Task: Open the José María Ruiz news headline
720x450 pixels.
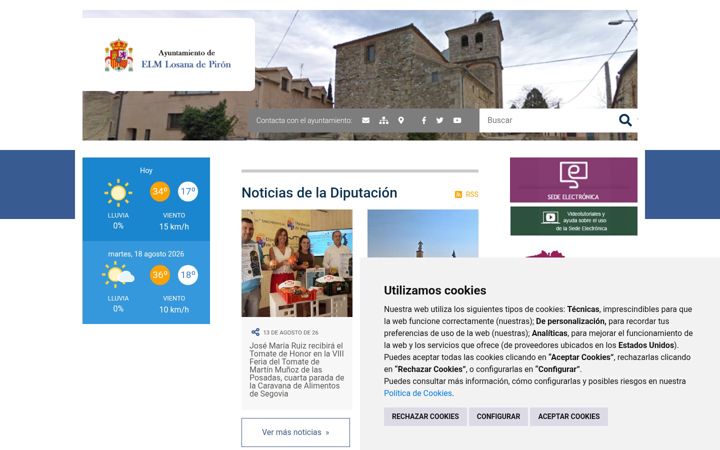Action: 297,370
